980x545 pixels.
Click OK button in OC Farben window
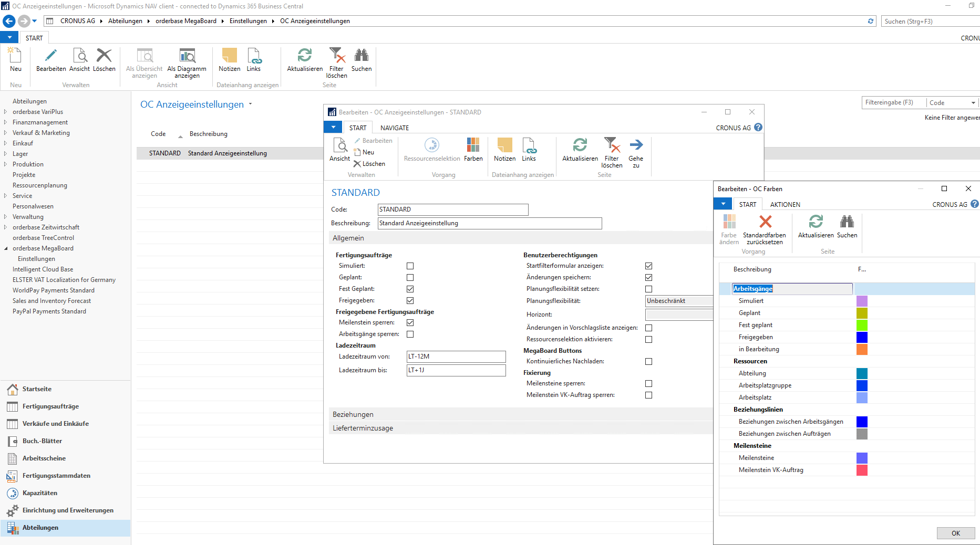tap(955, 533)
